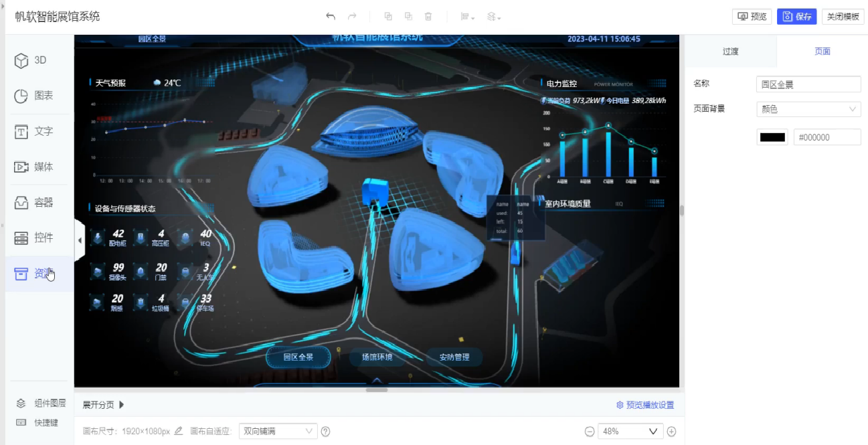Open the layer order dropdown
868x445 pixels.
[494, 17]
